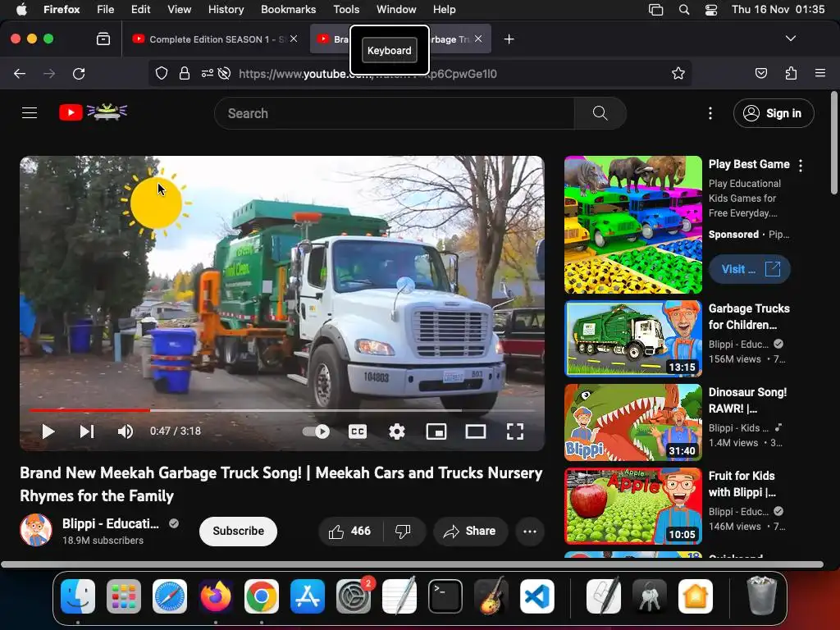
Task: Go back in Firefox history
Action: (20, 73)
